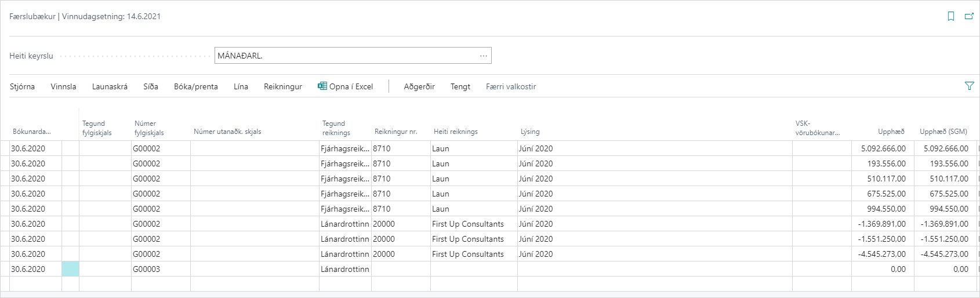Click the Excel icon beside Opna í Excel
This screenshot has height=298, width=980.
click(322, 86)
